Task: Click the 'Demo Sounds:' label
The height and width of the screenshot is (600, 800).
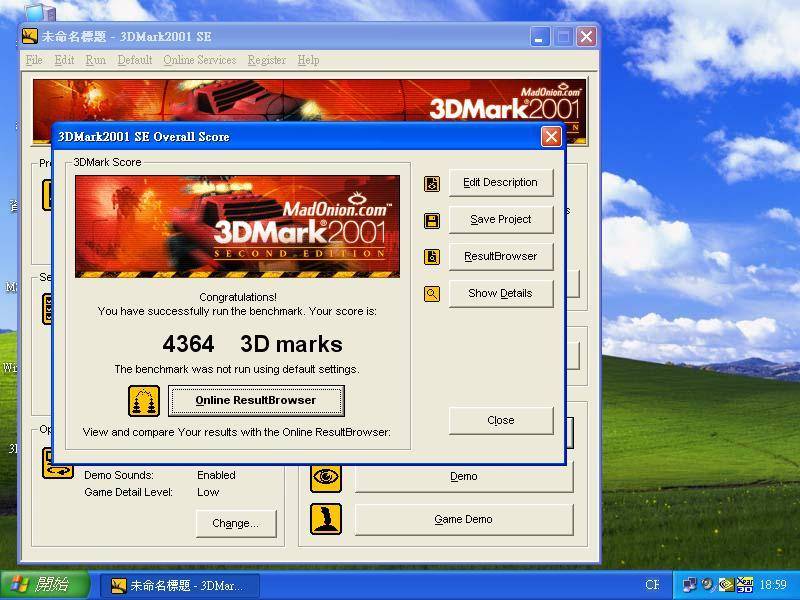Action: (119, 475)
